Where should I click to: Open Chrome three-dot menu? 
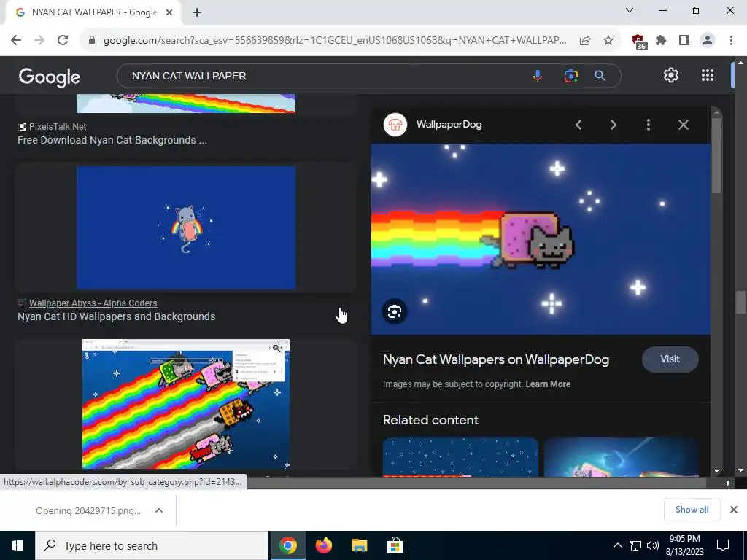(731, 41)
